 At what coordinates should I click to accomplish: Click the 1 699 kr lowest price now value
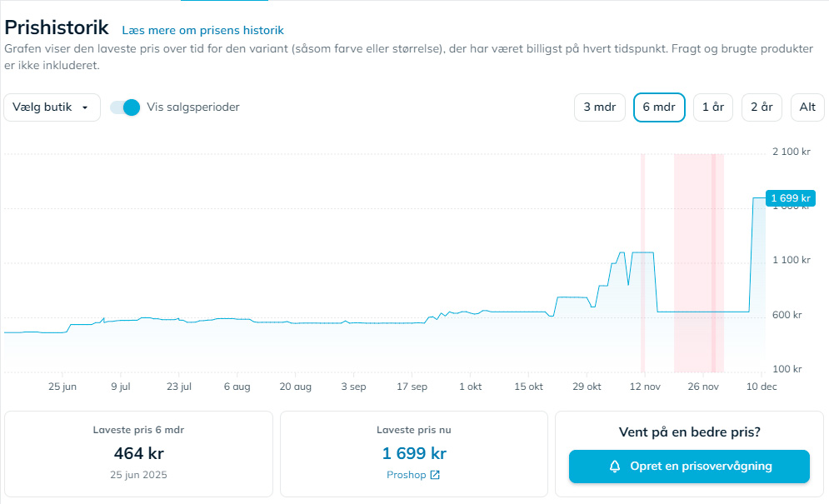coord(414,454)
